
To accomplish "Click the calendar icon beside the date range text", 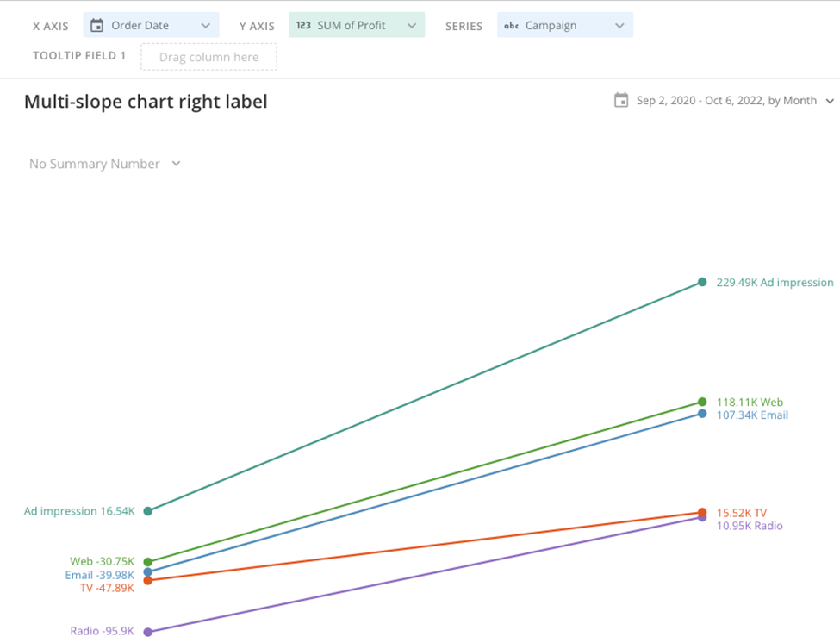I will 623,100.
